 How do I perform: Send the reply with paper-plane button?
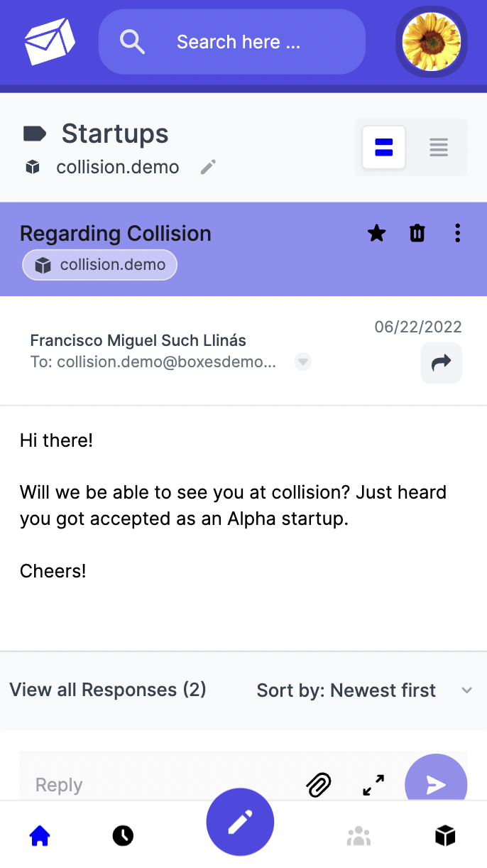tap(435, 784)
